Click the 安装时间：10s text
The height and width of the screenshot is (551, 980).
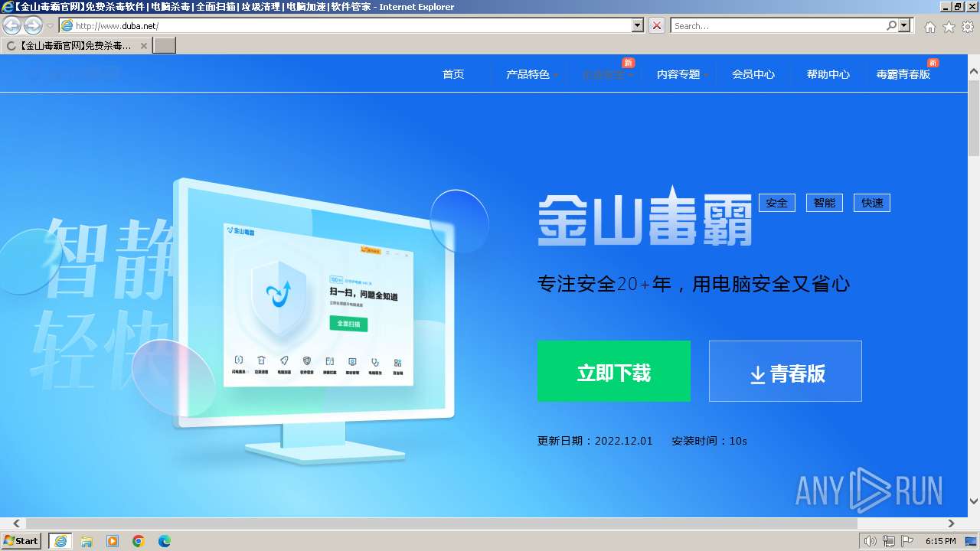click(x=709, y=441)
